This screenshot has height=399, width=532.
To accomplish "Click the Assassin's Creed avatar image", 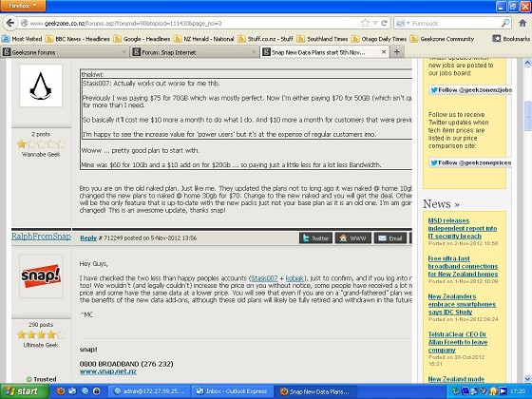I will [41, 85].
